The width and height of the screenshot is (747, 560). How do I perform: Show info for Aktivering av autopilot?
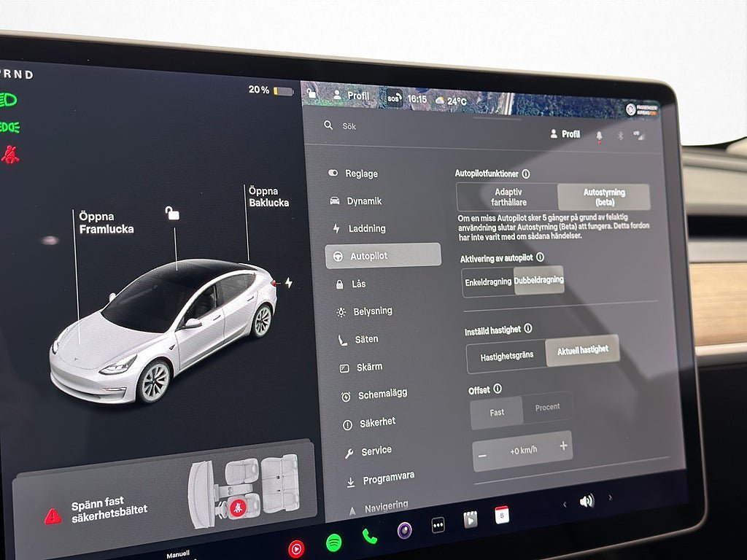click(x=541, y=257)
